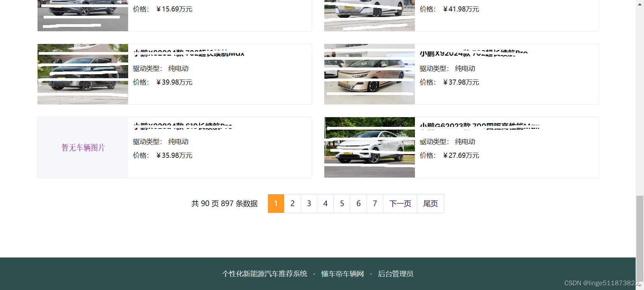This screenshot has width=644, height=290.
Task: Click price ¥41.98万元
Action: 461,9
